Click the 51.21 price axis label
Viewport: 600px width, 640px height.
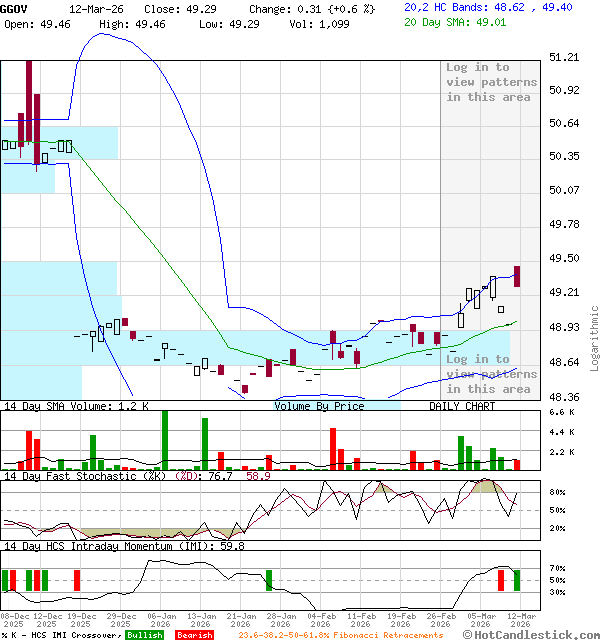coord(566,58)
